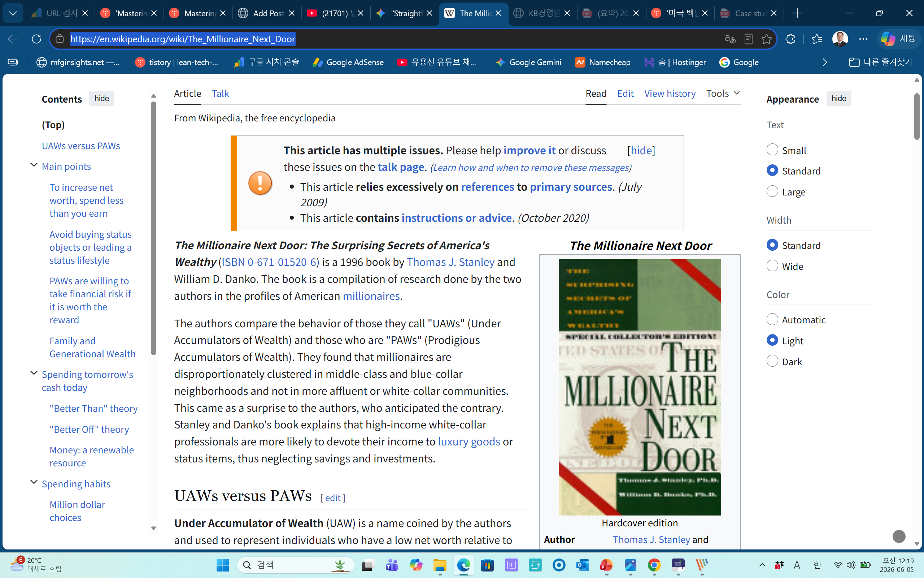
Task: Edit the UAWs versus PAWs section
Action: (x=333, y=498)
